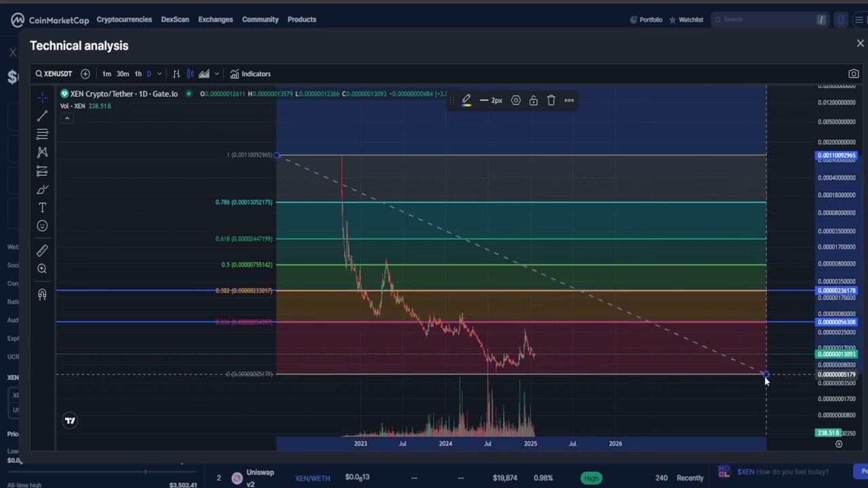Click the XEN Crypto/Tether chart title
The image size is (868, 488).
coord(123,94)
